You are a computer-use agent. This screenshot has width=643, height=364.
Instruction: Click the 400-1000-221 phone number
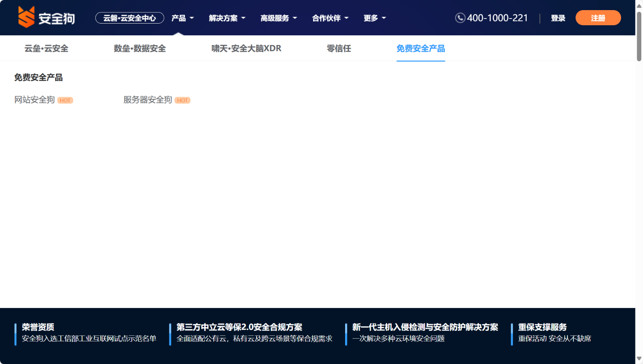498,18
